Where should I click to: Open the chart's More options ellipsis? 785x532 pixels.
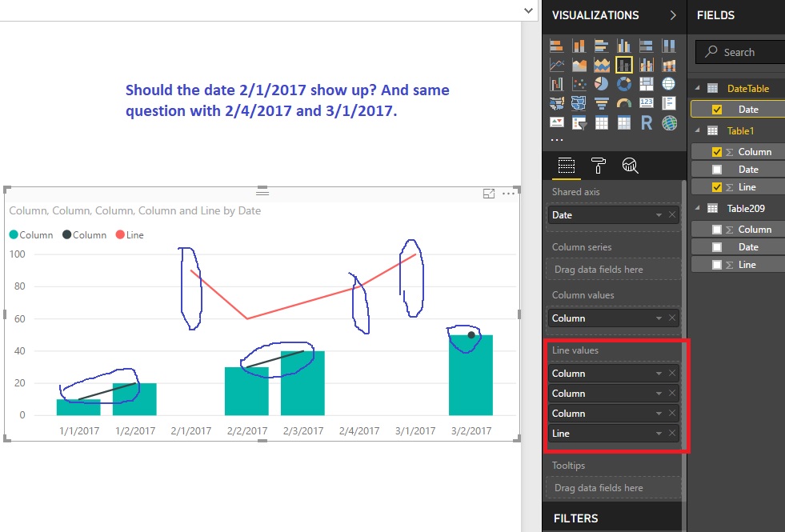click(x=508, y=194)
